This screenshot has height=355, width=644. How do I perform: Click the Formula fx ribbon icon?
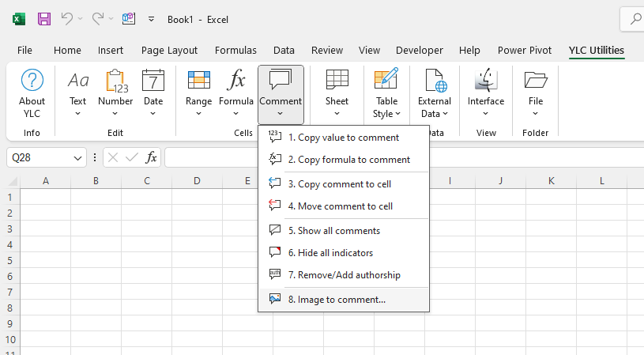tap(236, 81)
